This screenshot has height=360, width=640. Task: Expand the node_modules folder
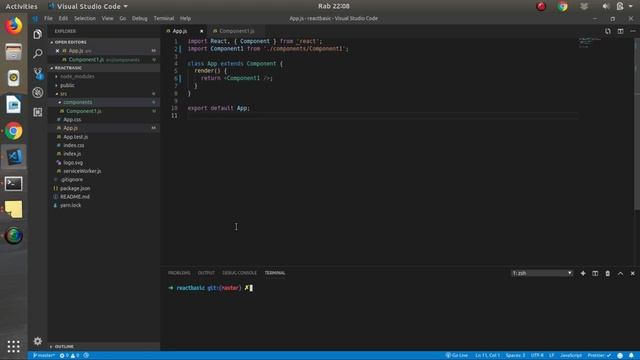77,76
